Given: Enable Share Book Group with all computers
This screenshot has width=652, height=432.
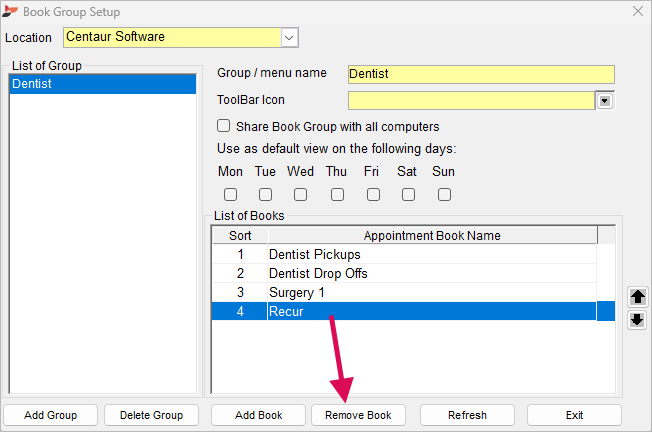Looking at the screenshot, I should [x=224, y=126].
